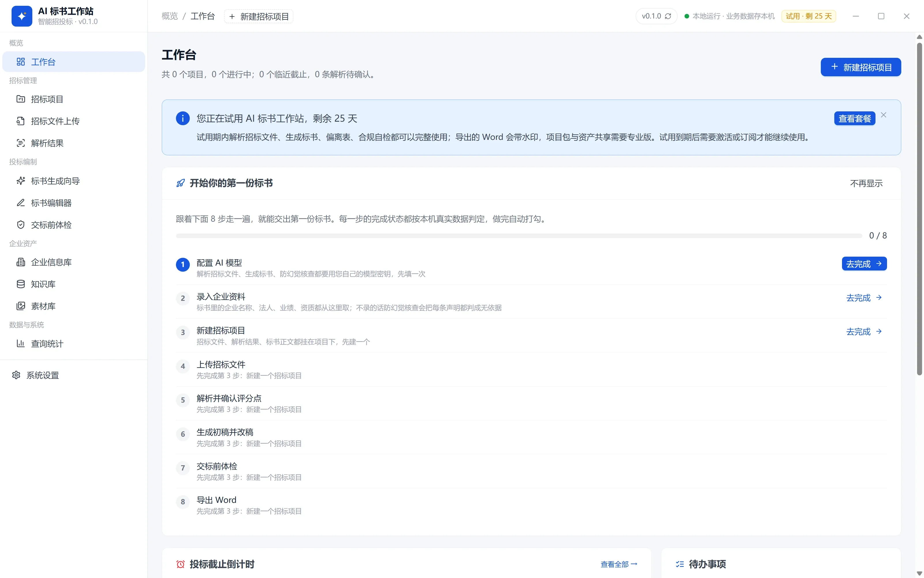Click step 8 导出 Word row
Screen dimensions: 924x578
531,505
